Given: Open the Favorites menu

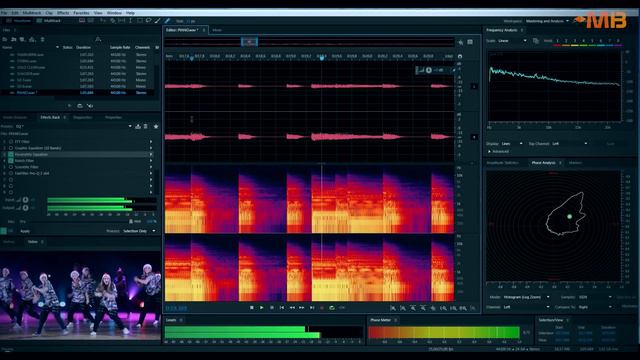Looking at the screenshot, I should tap(81, 13).
